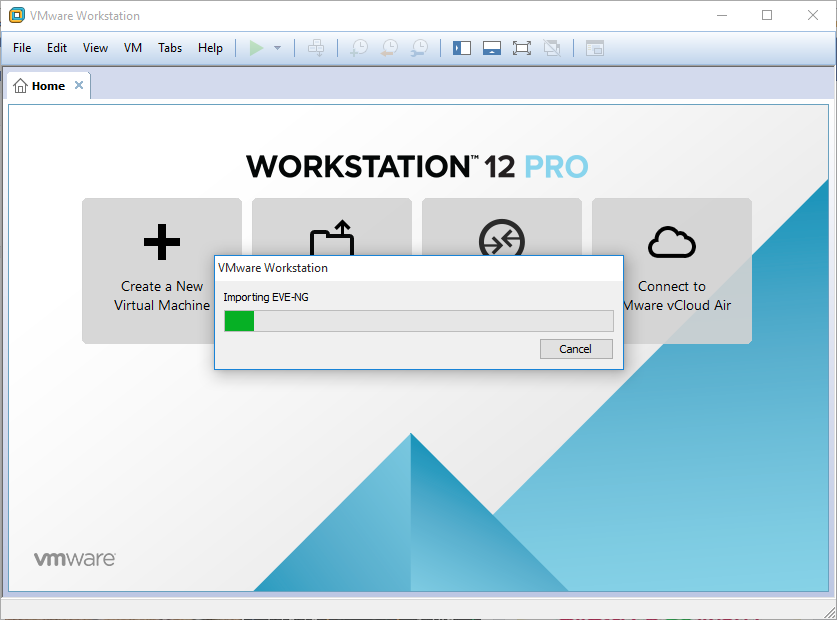Click the console view toolbar icon
This screenshot has height=620, width=837.
[x=595, y=48]
